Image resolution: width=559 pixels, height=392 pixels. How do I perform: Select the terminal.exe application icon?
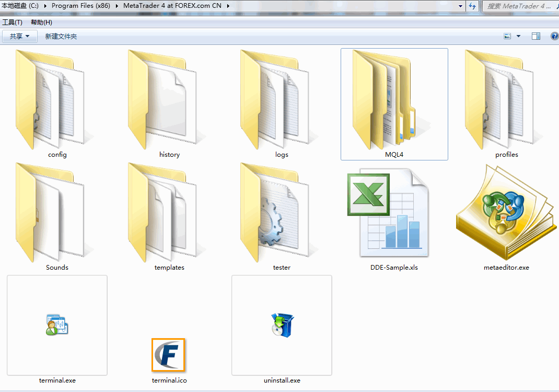(57, 325)
